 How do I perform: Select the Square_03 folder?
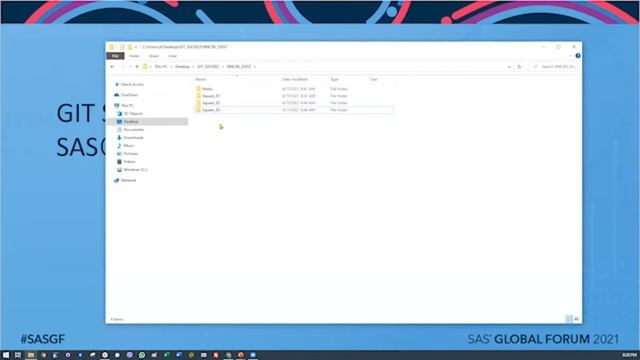tap(211, 110)
